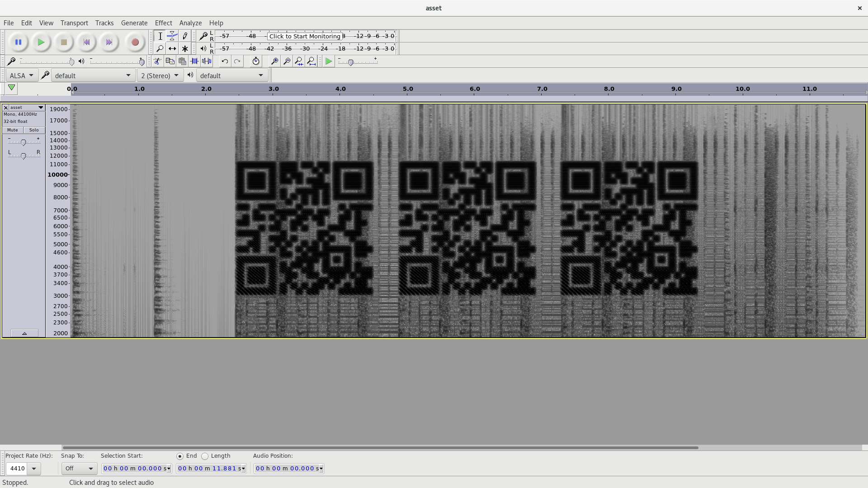
Task: Open the ALSA audio host dropdown
Action: tap(22, 75)
